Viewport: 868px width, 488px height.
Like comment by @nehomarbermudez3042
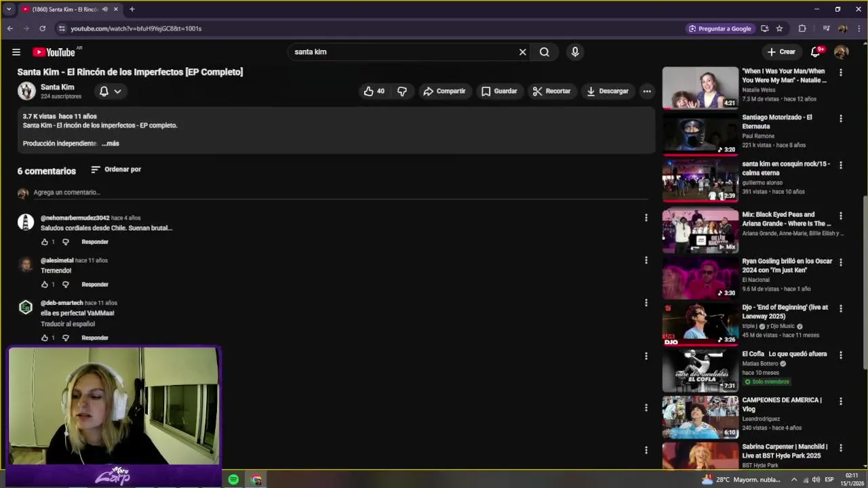pos(45,242)
